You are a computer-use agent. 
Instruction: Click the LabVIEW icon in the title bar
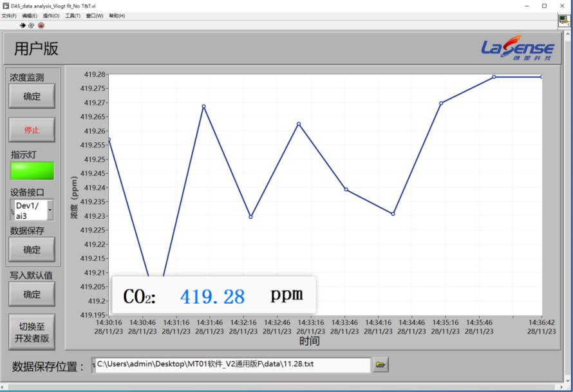(x=6, y=6)
